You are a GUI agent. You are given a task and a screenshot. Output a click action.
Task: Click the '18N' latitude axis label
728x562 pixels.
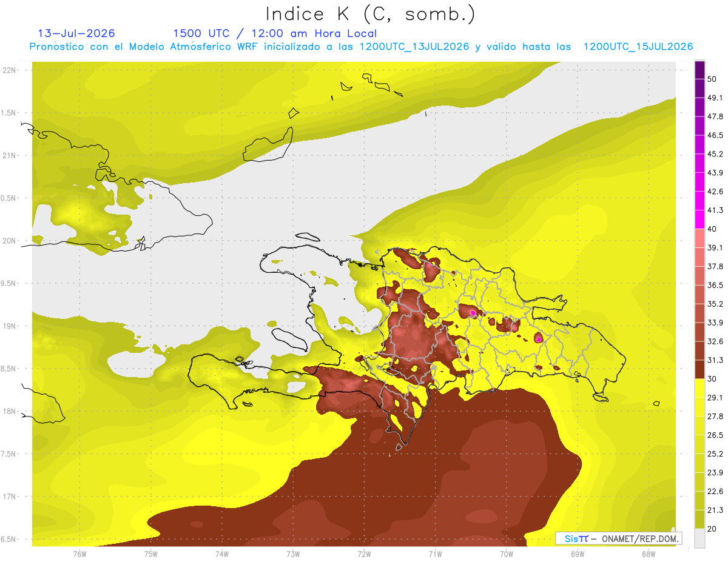(x=10, y=412)
